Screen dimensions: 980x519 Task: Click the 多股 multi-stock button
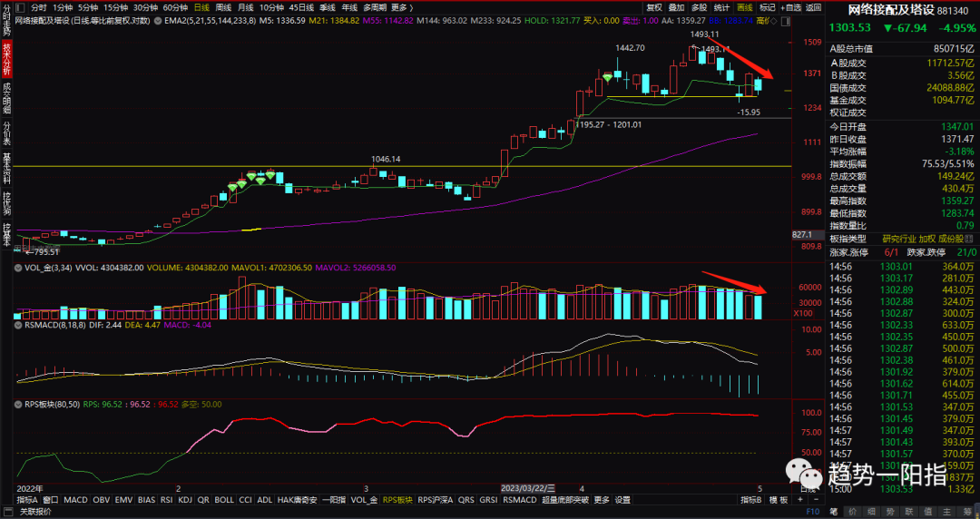[x=700, y=7]
